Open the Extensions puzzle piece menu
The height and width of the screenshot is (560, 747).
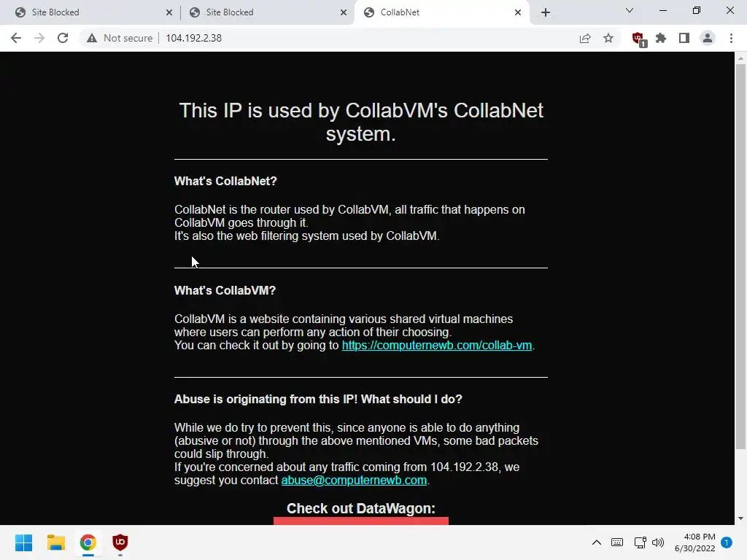661,38
